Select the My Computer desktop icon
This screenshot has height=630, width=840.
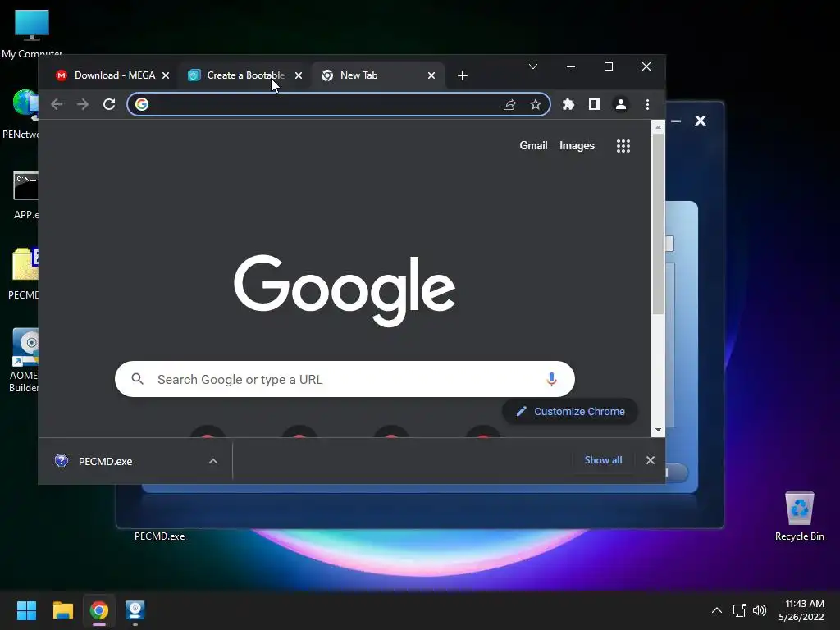32,33
